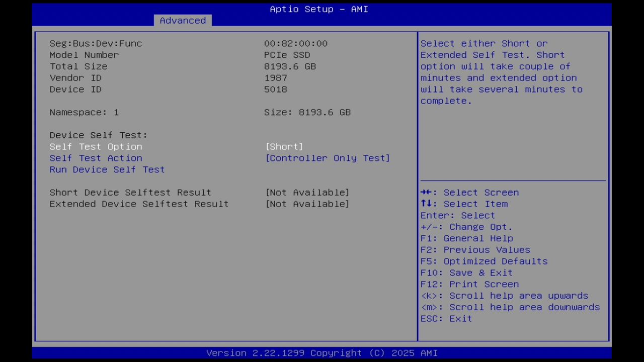Click the Aptio Setup AMI title bar
Screen dimensions: 644x362
pyautogui.click(x=318, y=9)
